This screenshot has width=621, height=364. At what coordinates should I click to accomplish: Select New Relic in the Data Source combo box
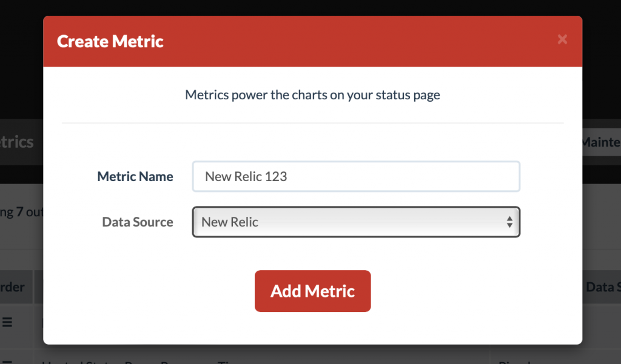[x=356, y=222]
